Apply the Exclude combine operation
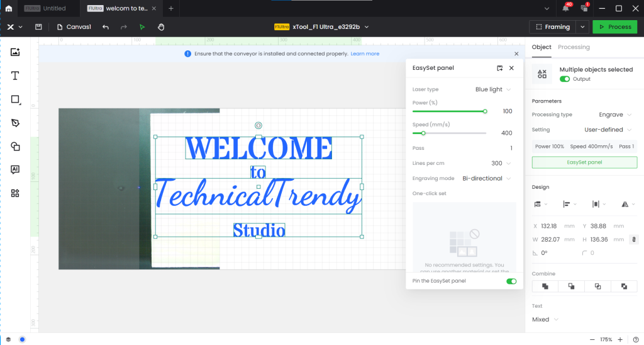 click(624, 286)
